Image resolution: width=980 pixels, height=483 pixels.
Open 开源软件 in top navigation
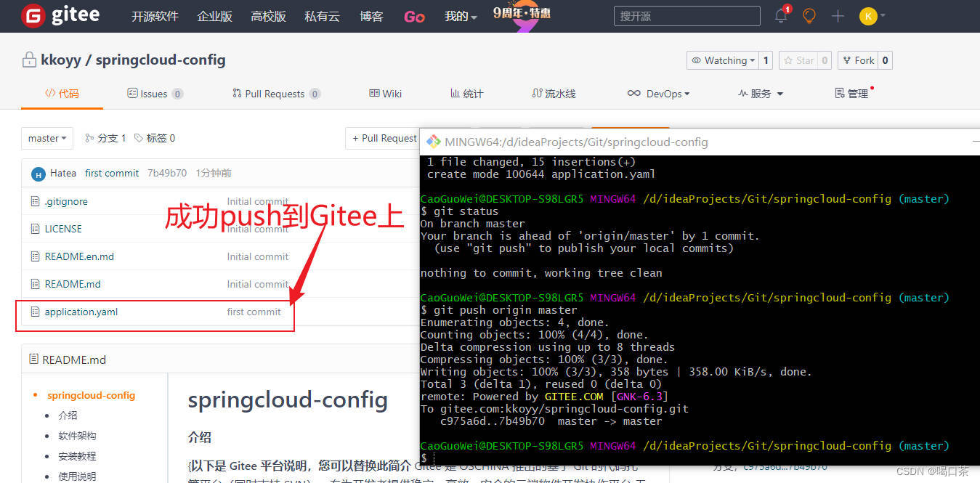point(155,16)
